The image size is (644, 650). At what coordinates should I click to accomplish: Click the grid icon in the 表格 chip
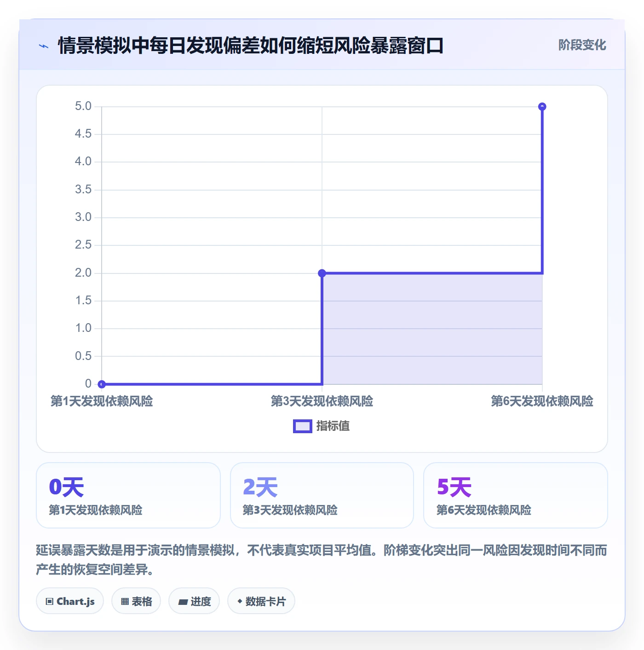[x=125, y=601]
